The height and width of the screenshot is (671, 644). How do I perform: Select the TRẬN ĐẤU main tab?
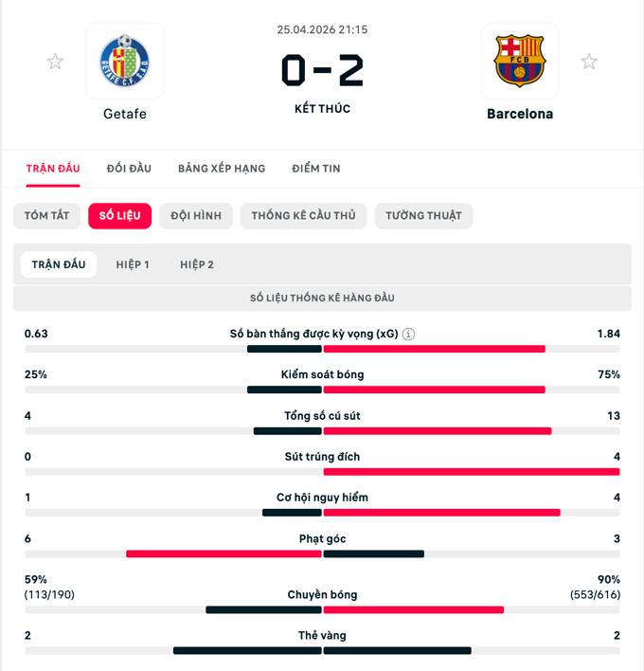point(53,169)
